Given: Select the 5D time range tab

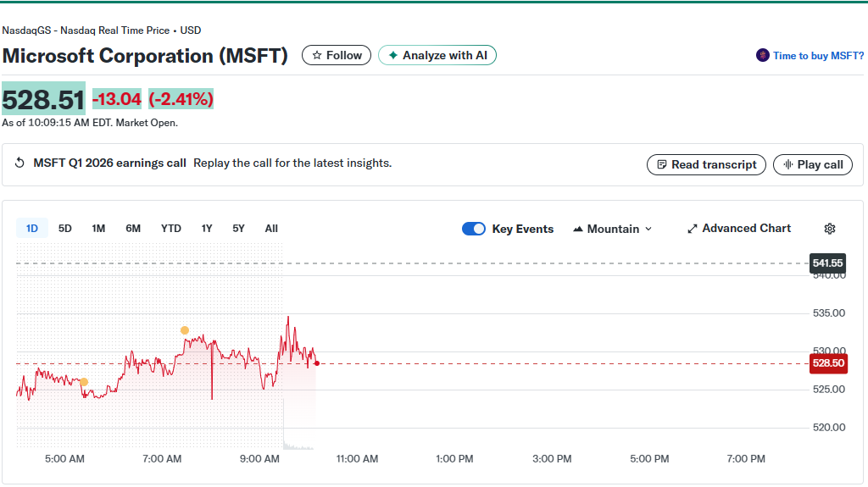Looking at the screenshot, I should tap(65, 229).
